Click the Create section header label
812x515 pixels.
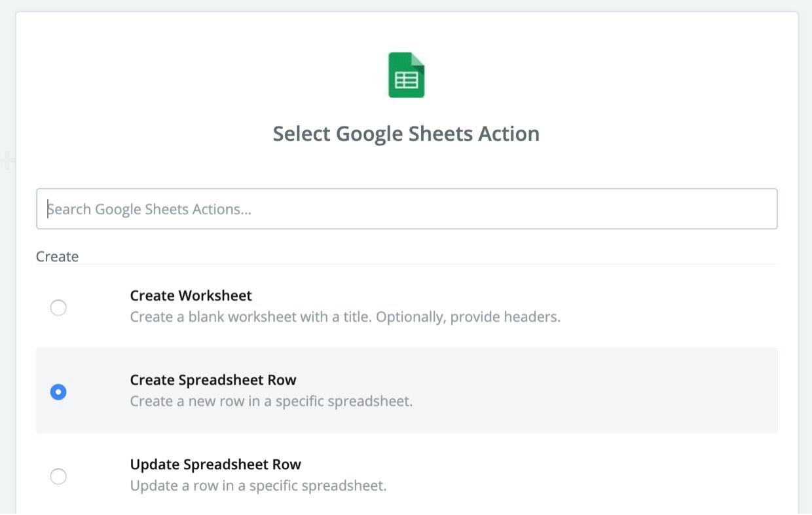pos(57,256)
